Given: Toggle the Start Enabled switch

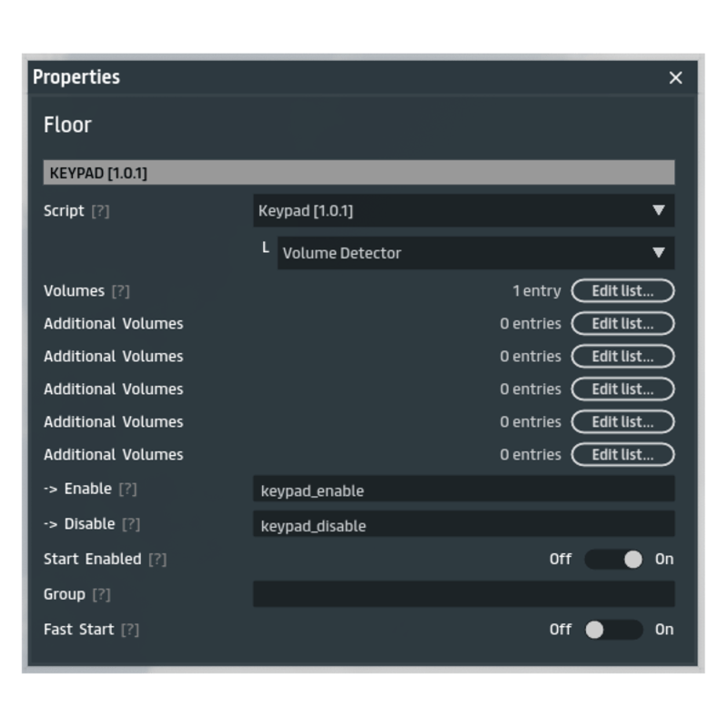Looking at the screenshot, I should [613, 560].
